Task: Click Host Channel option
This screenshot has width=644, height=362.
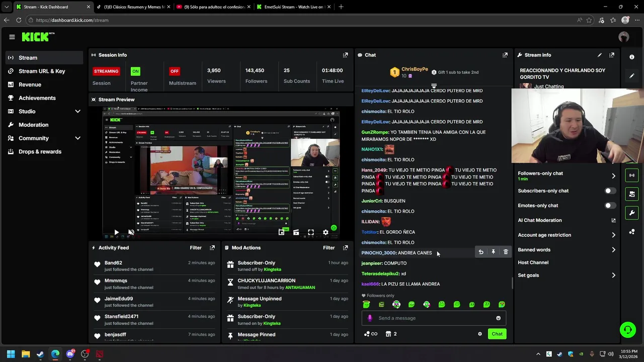Action: [x=533, y=262]
